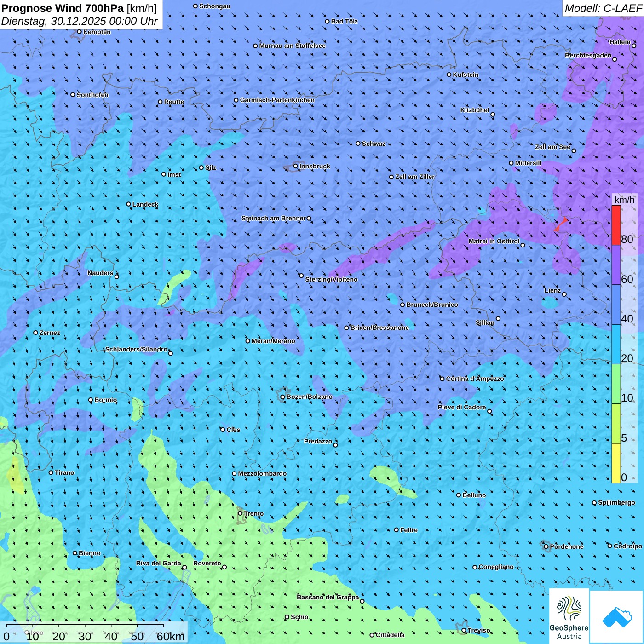Pick the cyan 20–40 km/h legend swatch
This screenshot has width=644, height=644.
click(616, 345)
